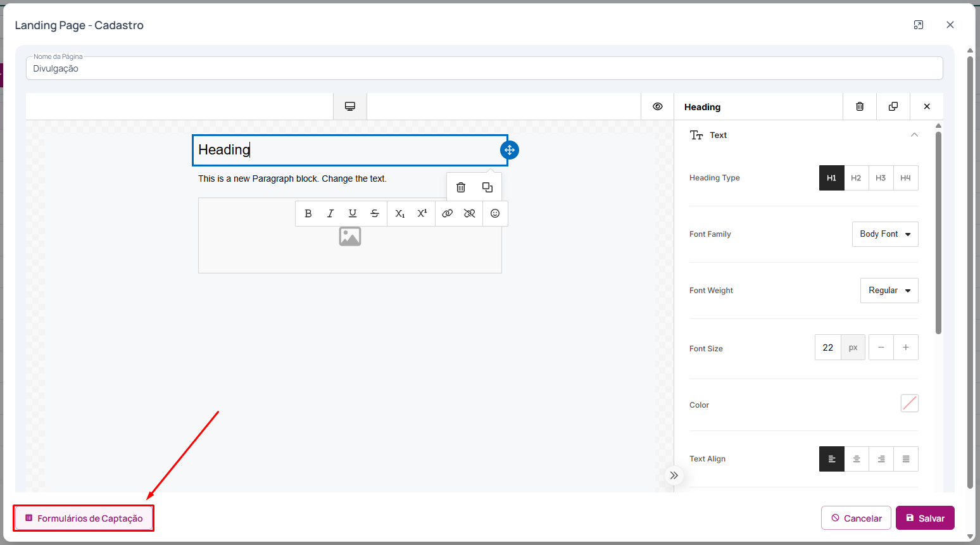Click the Salvar button
Viewport: 980px width, 545px height.
click(x=925, y=518)
